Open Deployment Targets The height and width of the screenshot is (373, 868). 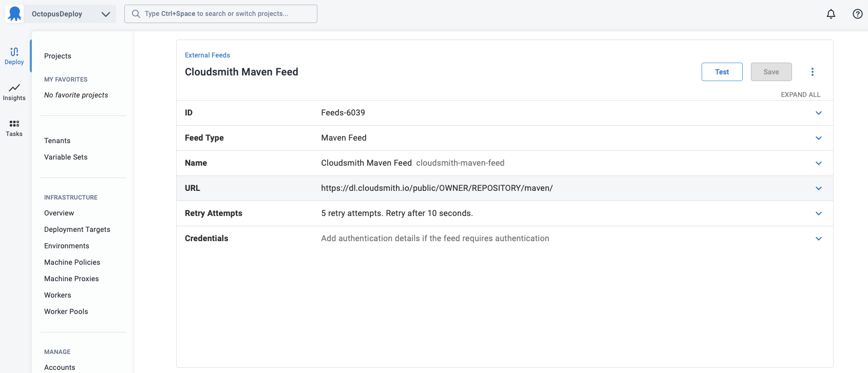point(77,229)
